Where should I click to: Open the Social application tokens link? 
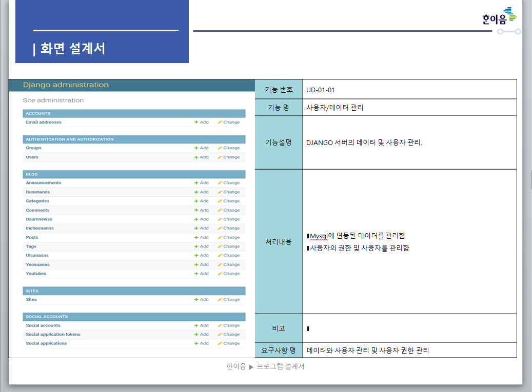coord(53,335)
